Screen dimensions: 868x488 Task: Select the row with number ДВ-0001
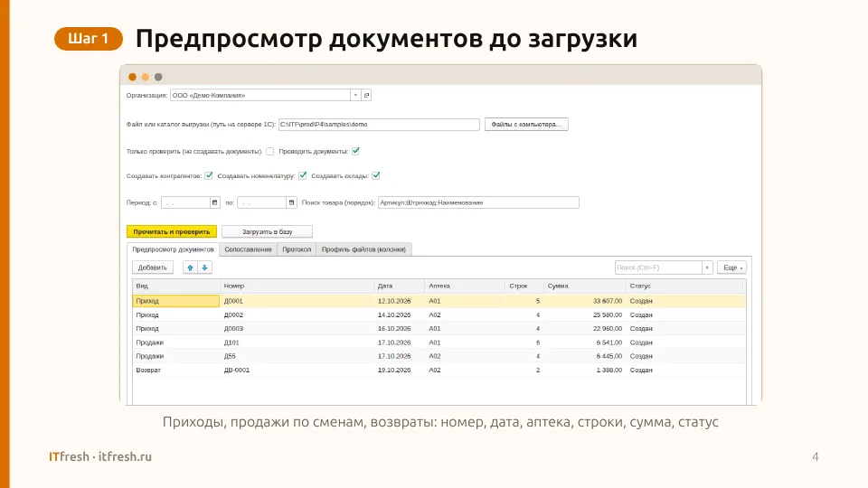click(439, 371)
